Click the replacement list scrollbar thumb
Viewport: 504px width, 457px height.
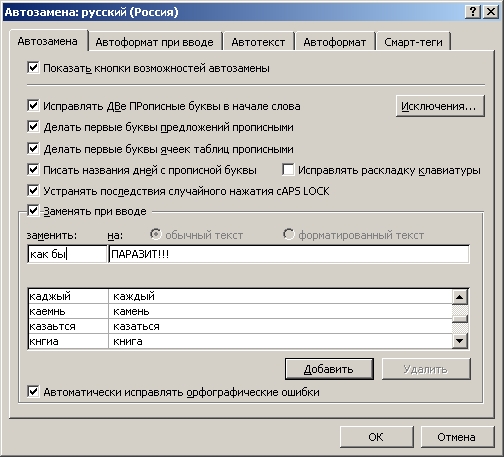[x=460, y=319]
